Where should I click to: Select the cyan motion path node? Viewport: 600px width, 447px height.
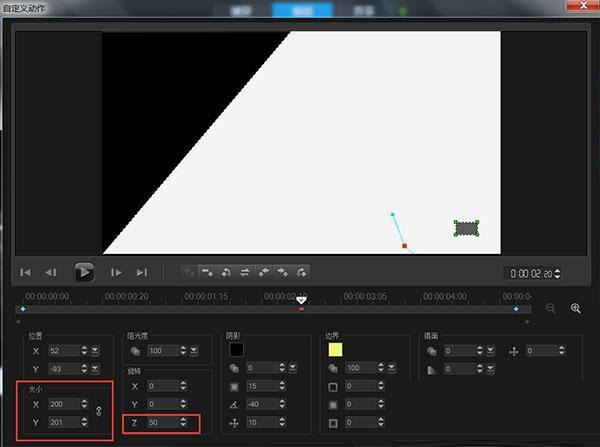coord(392,214)
